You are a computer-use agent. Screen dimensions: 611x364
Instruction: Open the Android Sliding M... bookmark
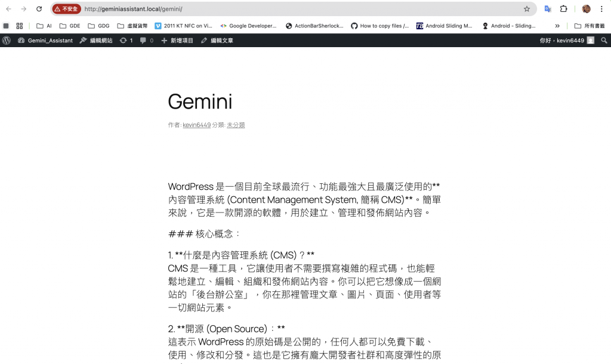pyautogui.click(x=444, y=26)
